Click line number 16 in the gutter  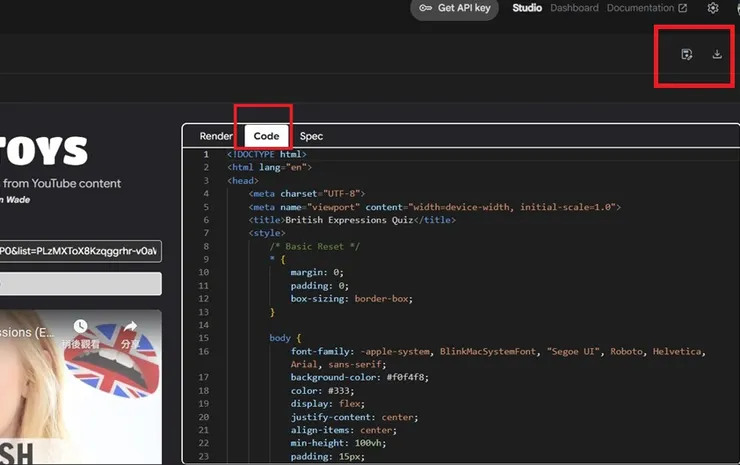click(203, 351)
